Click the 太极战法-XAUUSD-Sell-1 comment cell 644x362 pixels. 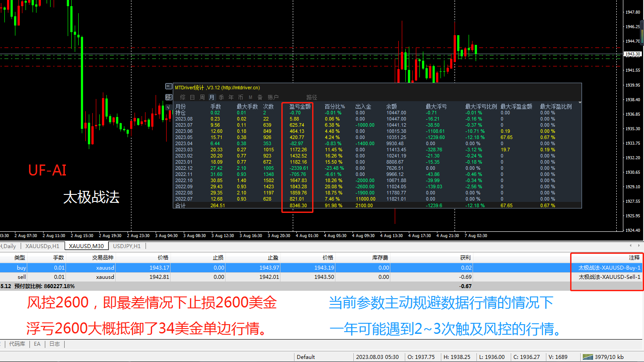pyautogui.click(x=609, y=277)
